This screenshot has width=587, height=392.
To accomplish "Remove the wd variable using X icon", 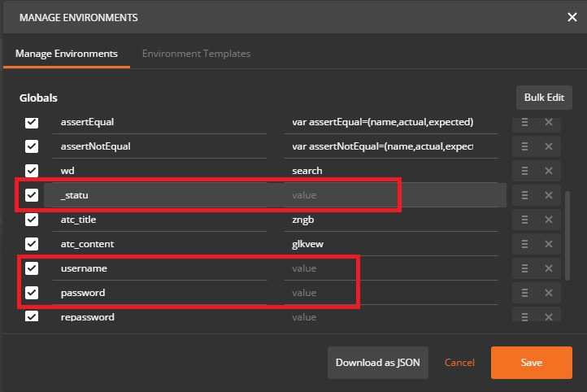I will coord(548,171).
